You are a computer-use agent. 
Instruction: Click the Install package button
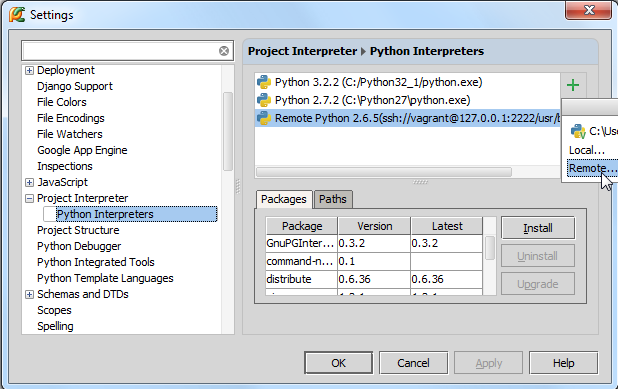538,228
